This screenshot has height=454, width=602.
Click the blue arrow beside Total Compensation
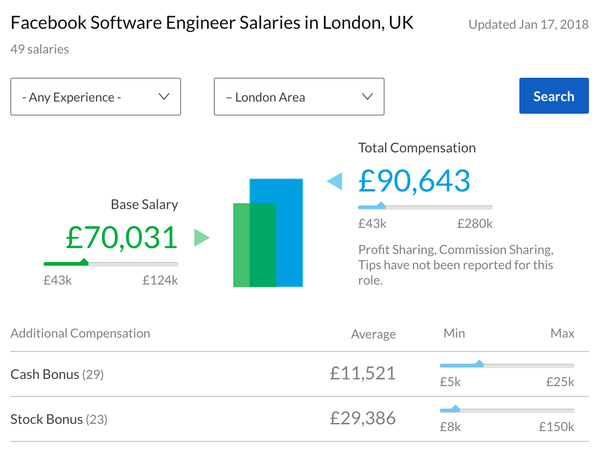(x=334, y=181)
